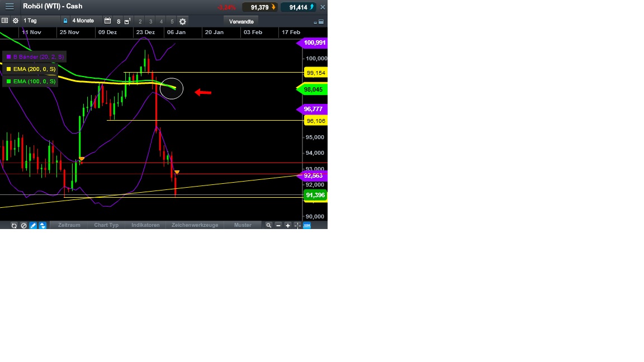Toggle the blue lock icon in the toolbar
The height and width of the screenshot is (362, 644).
pos(64,21)
